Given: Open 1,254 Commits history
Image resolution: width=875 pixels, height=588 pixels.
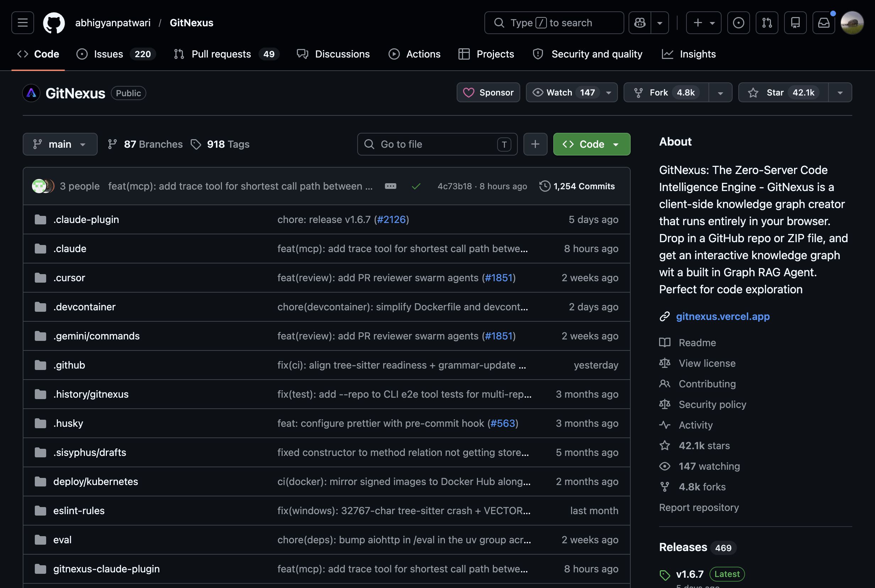Looking at the screenshot, I should [577, 186].
